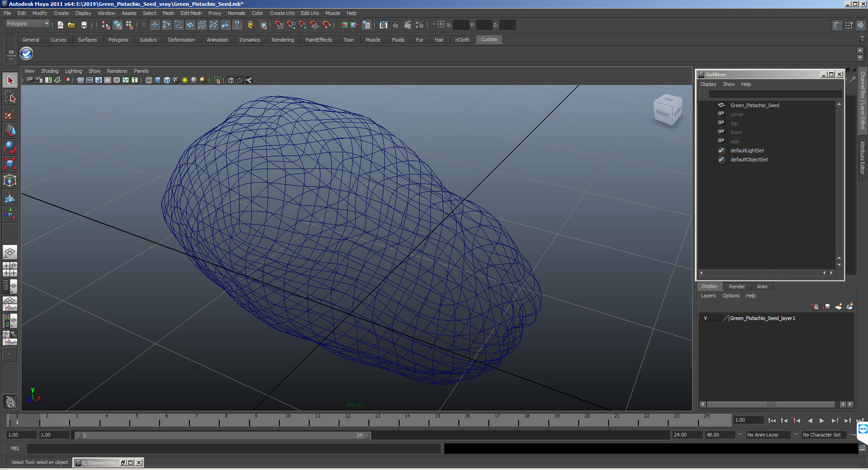This screenshot has height=470, width=868.
Task: Select defaultLightSet in Outliner
Action: 747,150
